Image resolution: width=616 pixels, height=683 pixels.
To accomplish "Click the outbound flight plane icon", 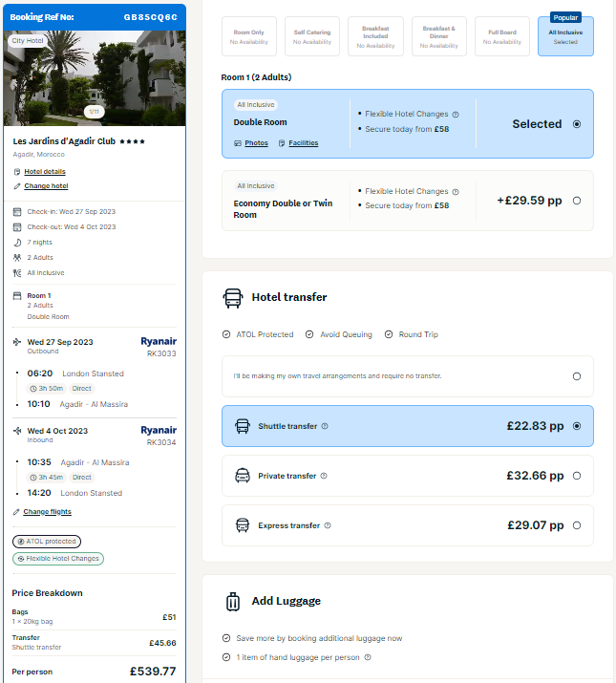I will click(17, 342).
